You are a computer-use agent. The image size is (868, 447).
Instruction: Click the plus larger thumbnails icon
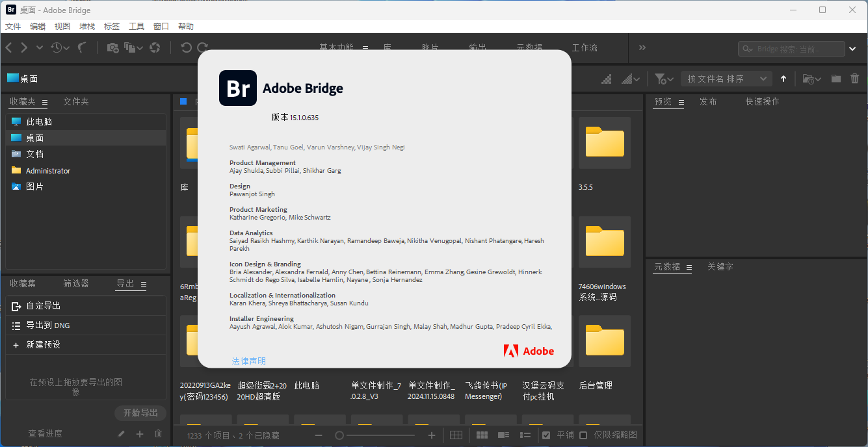coord(432,435)
